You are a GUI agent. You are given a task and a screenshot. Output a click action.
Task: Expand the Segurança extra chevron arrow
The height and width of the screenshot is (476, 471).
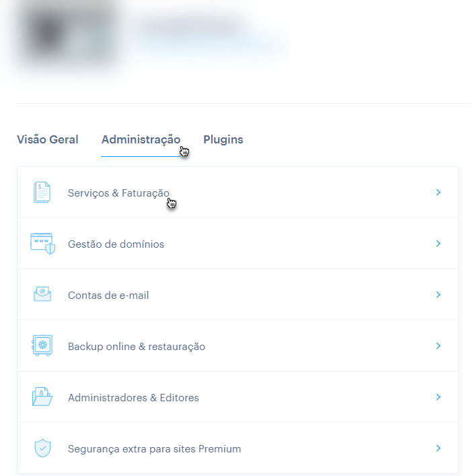pyautogui.click(x=438, y=448)
